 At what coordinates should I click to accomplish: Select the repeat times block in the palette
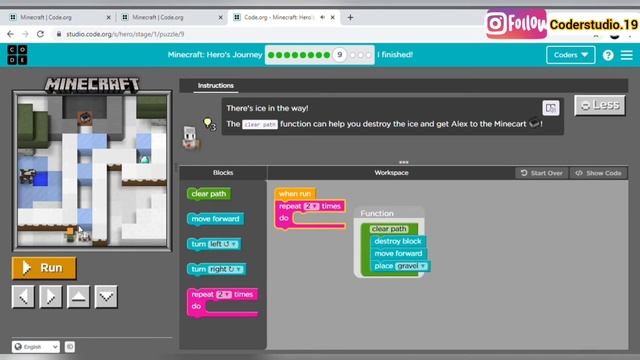pyautogui.click(x=222, y=302)
